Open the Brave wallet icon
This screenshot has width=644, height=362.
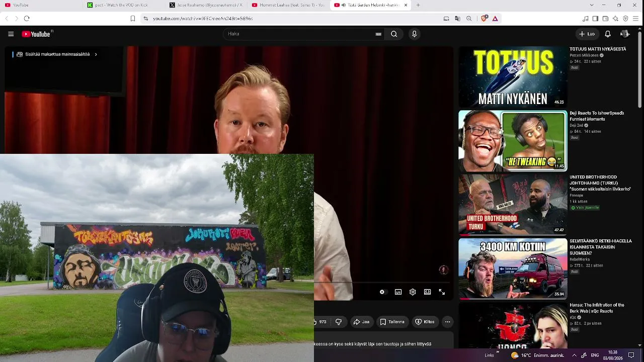(x=605, y=19)
